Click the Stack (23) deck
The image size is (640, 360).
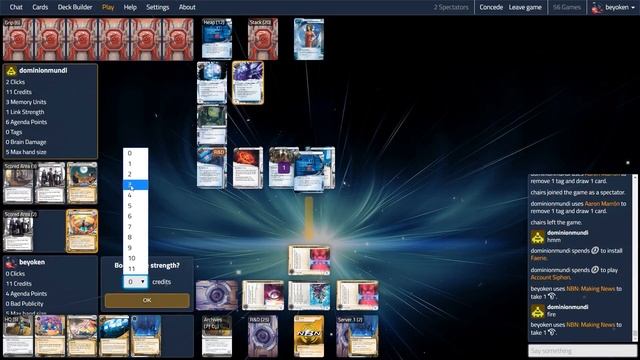click(x=263, y=39)
